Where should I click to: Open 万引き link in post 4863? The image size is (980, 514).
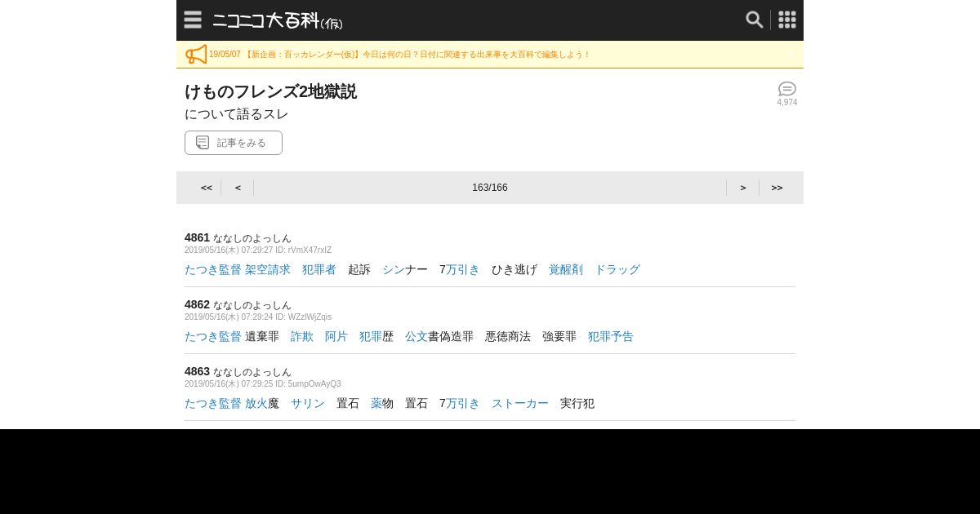tap(463, 403)
